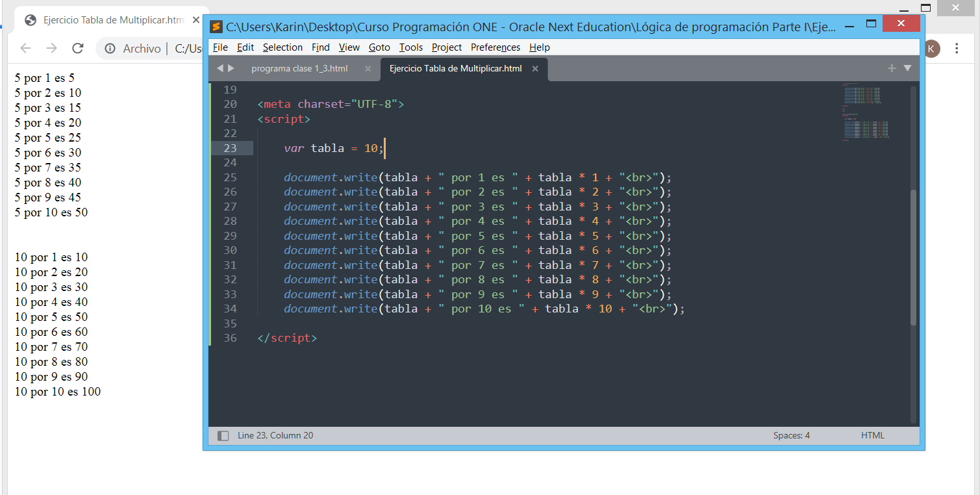980x495 pixels.
Task: Click the previous-file navigation arrow in Sublime
Action: 221,68
